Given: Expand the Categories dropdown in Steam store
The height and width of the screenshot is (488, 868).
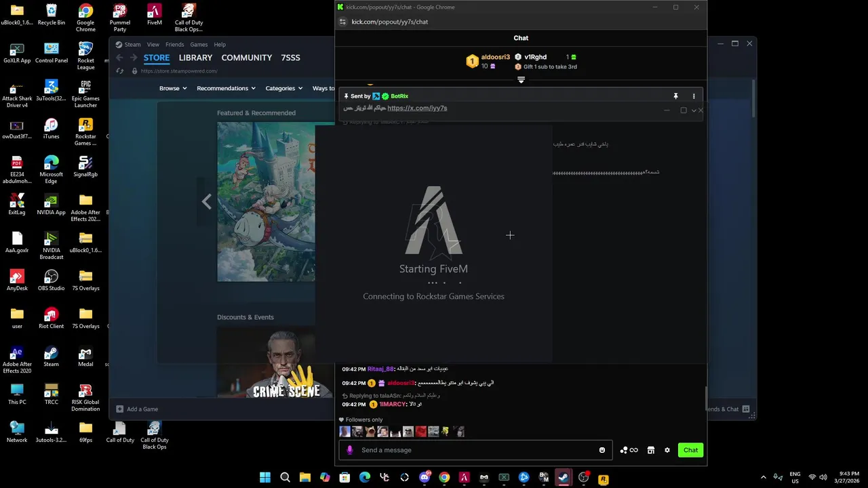Looking at the screenshot, I should 284,88.
